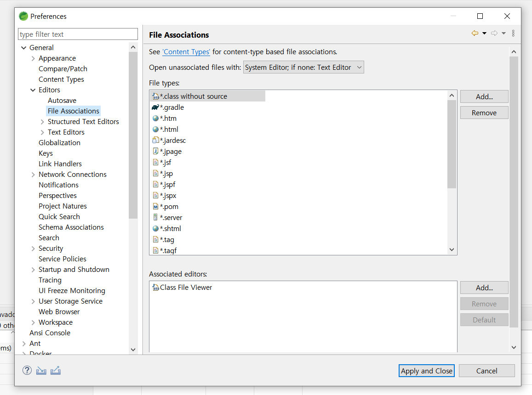Collapse the Editors tree node

[33, 90]
